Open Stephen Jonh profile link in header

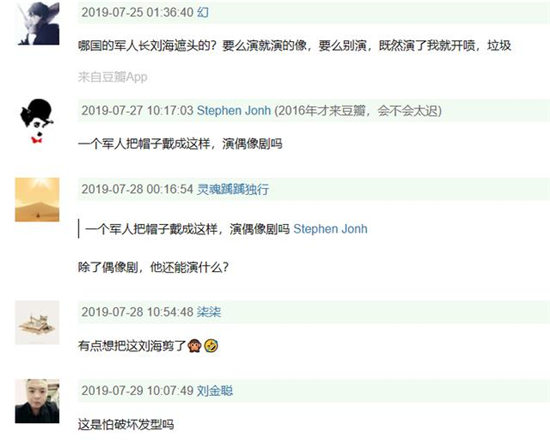[x=234, y=111]
